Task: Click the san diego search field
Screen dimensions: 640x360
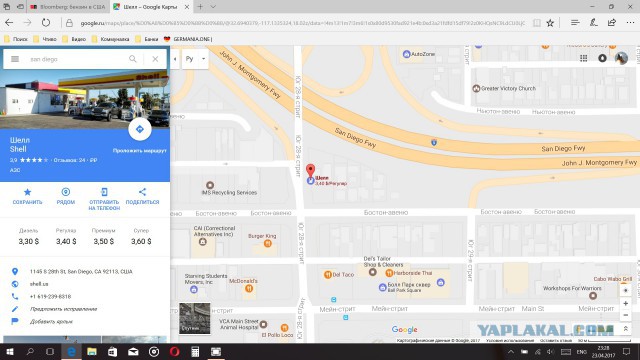Action: pyautogui.click(x=76, y=59)
